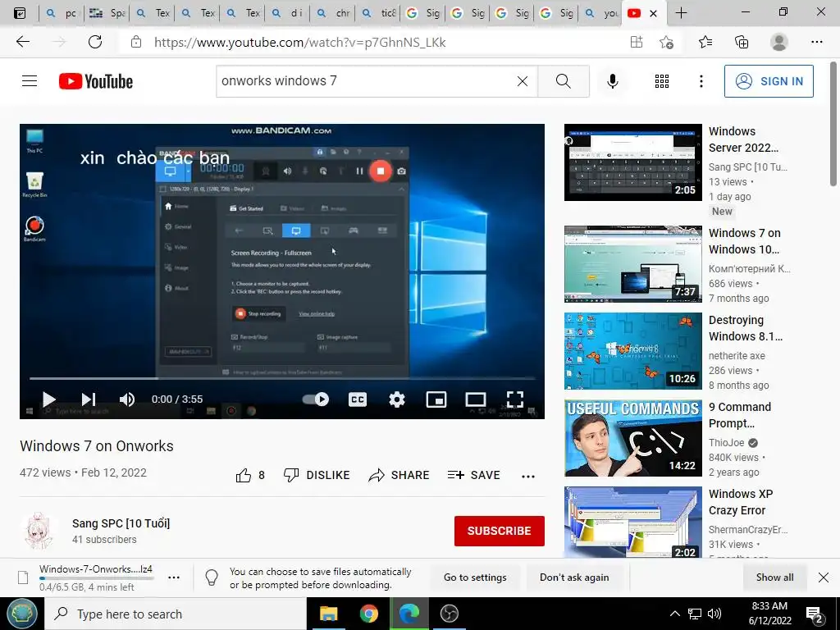The height and width of the screenshot is (630, 840).
Task: Skip to the next video
Action: (x=89, y=399)
